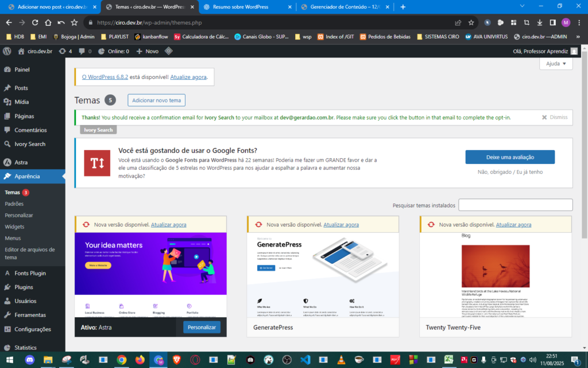
Task: Open the updates icon showing 4
Action: pos(65,51)
